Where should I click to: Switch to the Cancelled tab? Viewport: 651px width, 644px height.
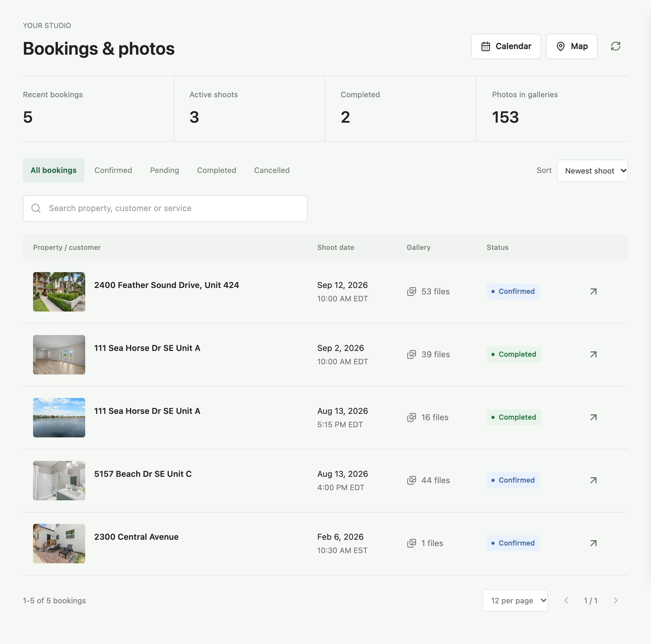[271, 170]
